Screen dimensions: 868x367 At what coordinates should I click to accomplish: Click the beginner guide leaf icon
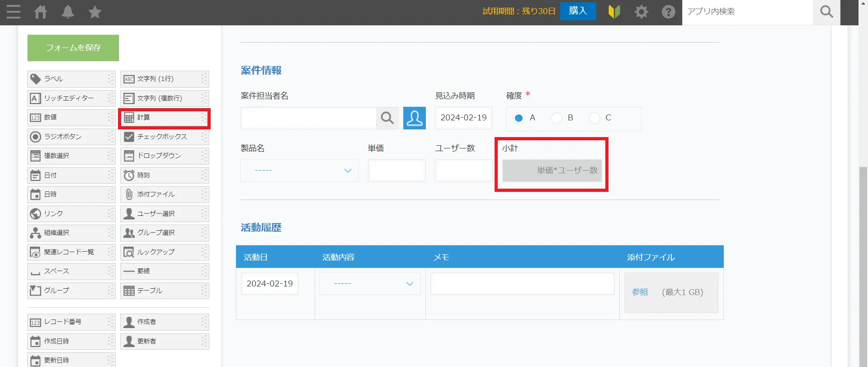pyautogui.click(x=614, y=12)
